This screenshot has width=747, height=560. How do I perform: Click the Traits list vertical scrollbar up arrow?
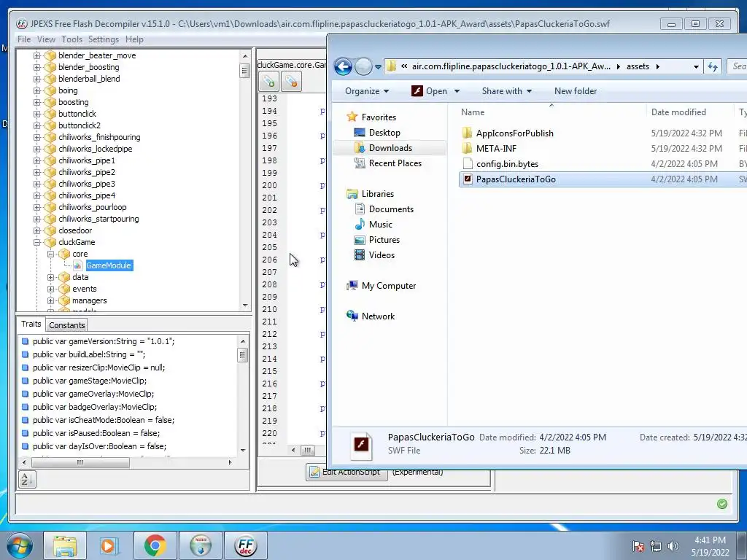tap(242, 341)
